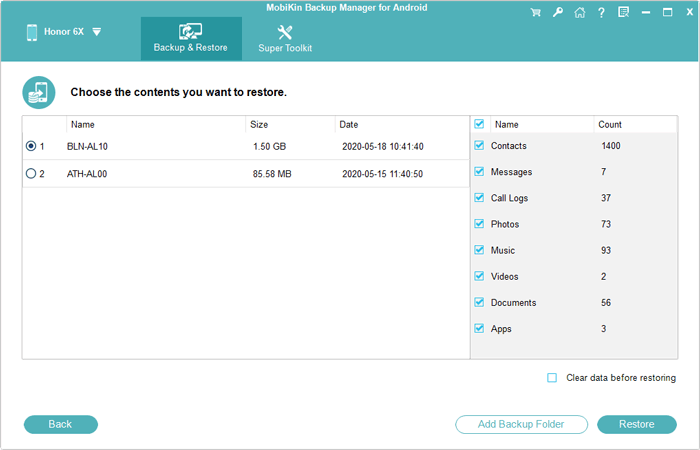Open the Backup & Restore tab
This screenshot has height=450, width=700.
click(x=190, y=39)
